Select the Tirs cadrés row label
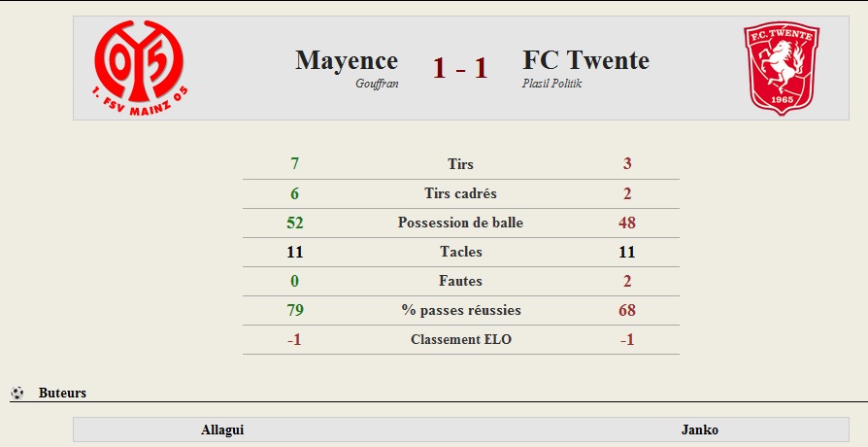The height and width of the screenshot is (447, 868). 460,193
